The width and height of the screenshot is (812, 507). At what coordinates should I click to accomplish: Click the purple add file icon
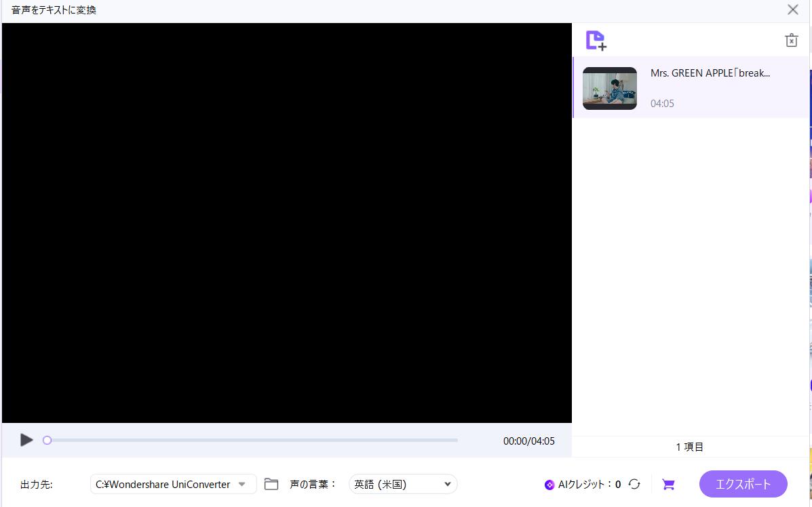[596, 41]
